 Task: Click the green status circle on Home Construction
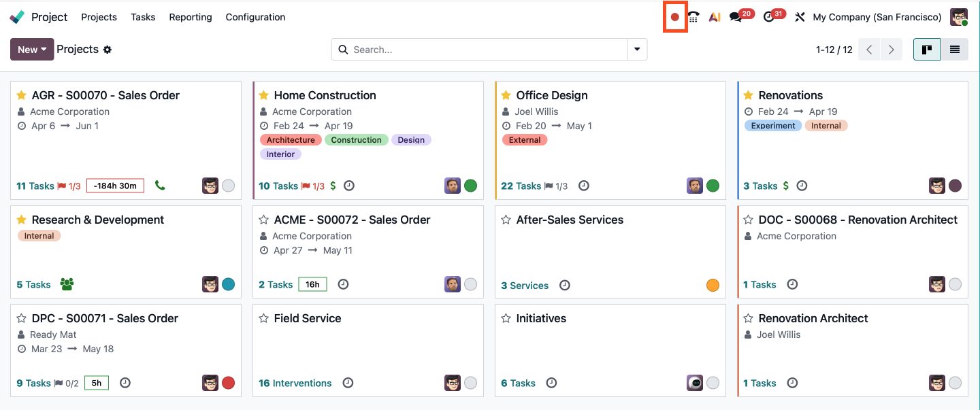tap(470, 186)
